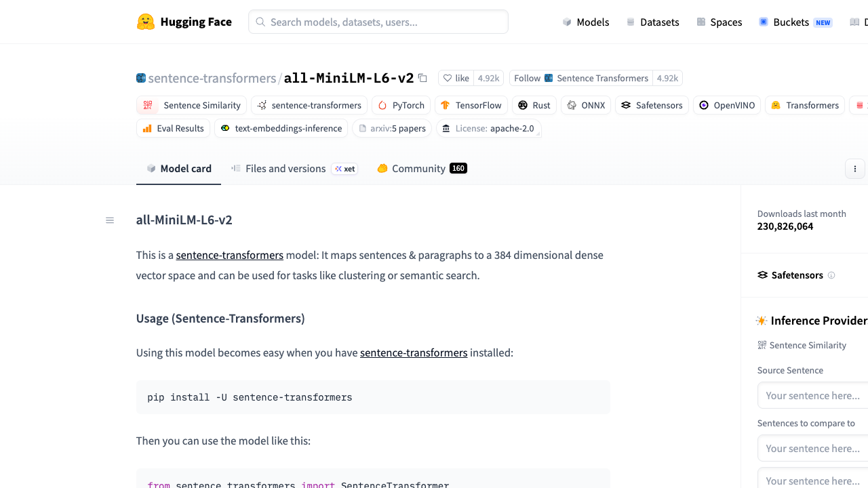Click the search magnifier icon
Viewport: 868px width, 488px height.
(260, 22)
